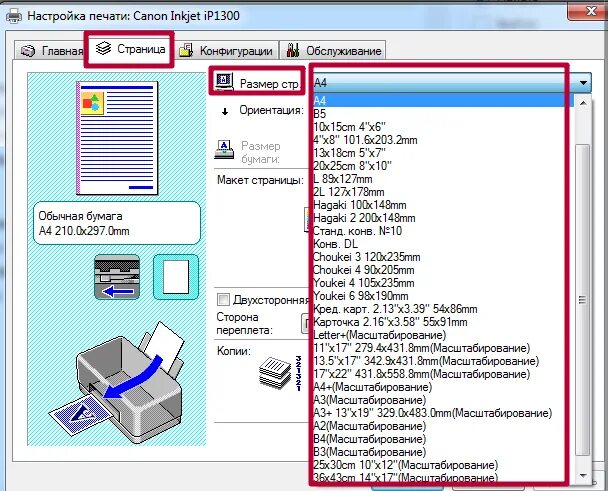608x491 pixels.
Task: Collapse the page size dropdown arrow
Action: pos(583,83)
